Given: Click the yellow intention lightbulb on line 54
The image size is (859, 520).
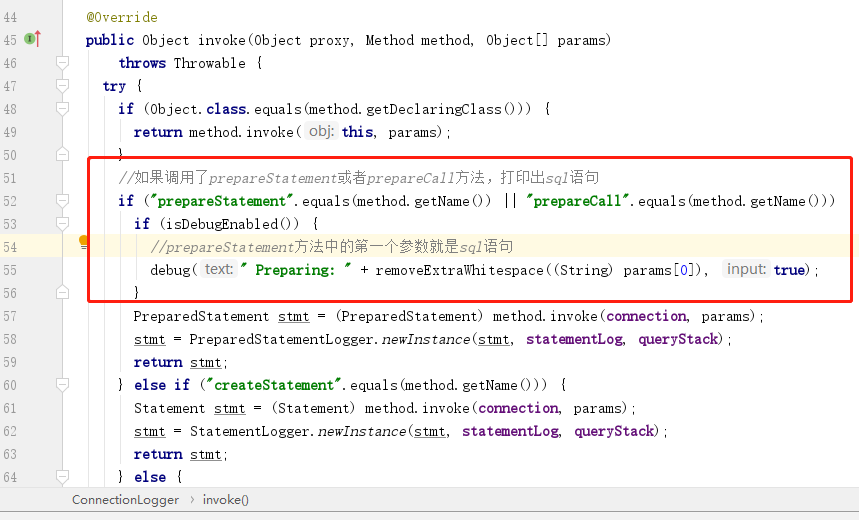Looking at the screenshot, I should 83,242.
